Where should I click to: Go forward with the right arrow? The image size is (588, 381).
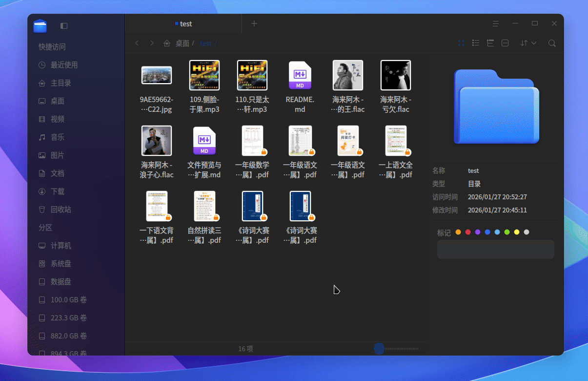[x=152, y=43]
